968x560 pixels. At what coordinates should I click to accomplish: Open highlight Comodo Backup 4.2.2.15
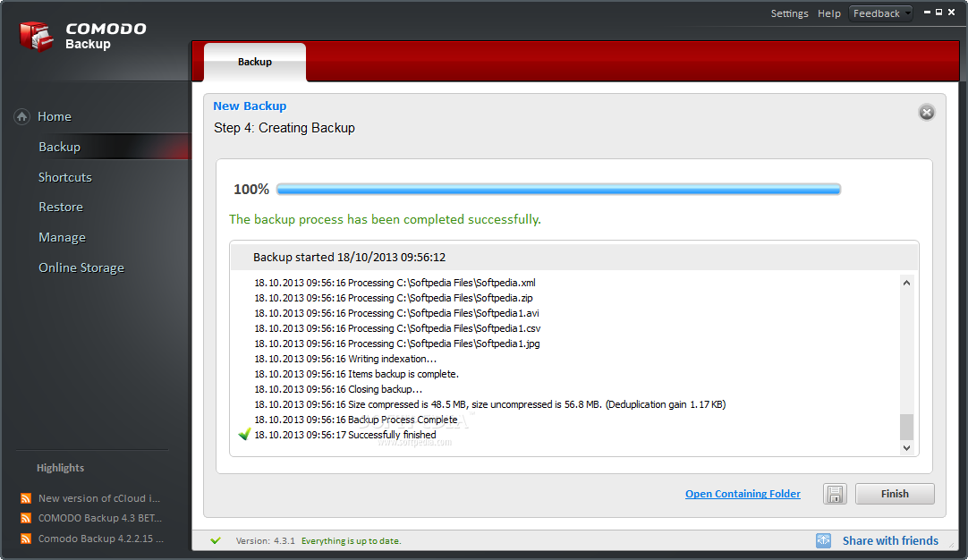point(100,539)
